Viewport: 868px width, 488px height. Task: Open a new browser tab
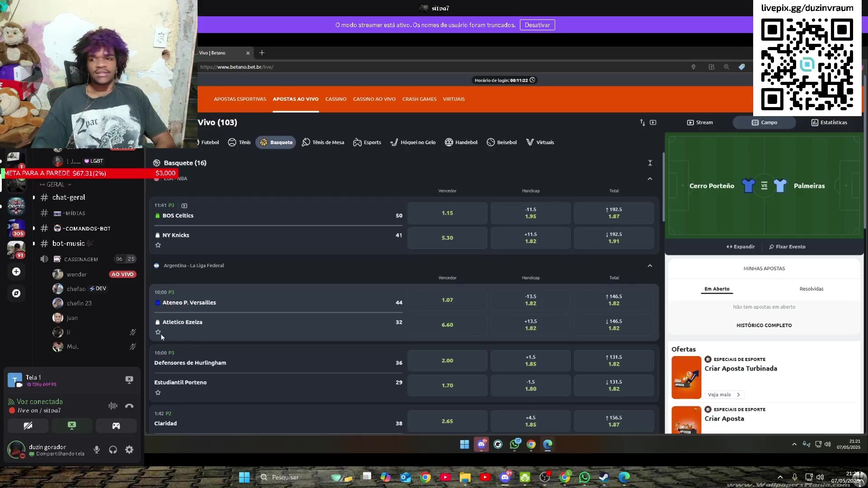pos(262,53)
